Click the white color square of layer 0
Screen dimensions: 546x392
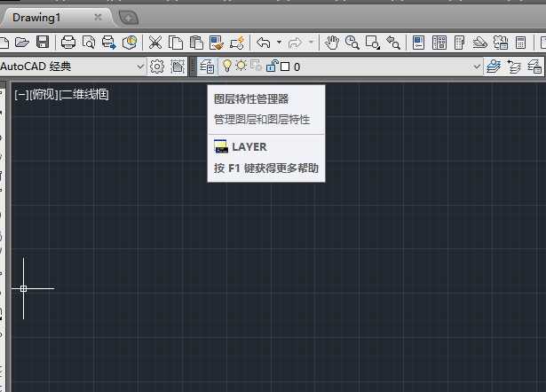[x=285, y=67]
